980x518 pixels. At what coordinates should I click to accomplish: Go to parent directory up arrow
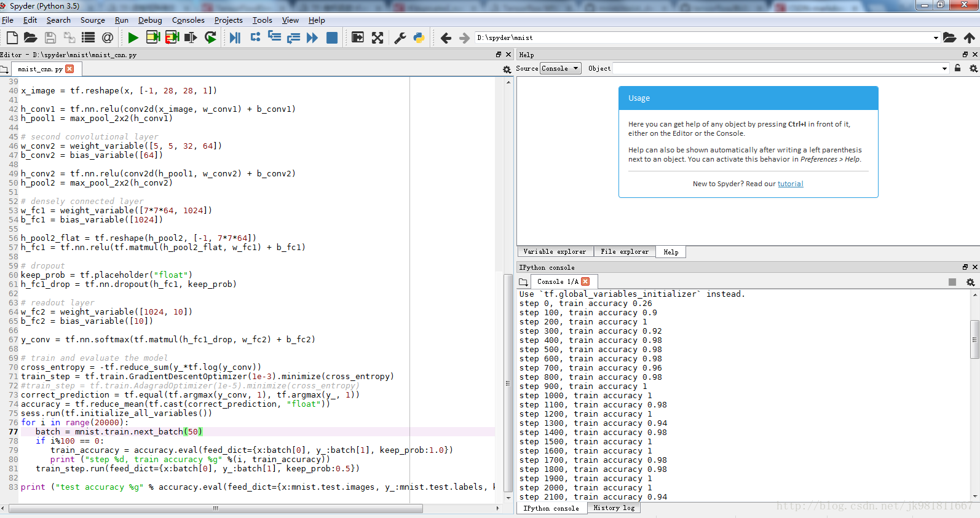(x=970, y=37)
